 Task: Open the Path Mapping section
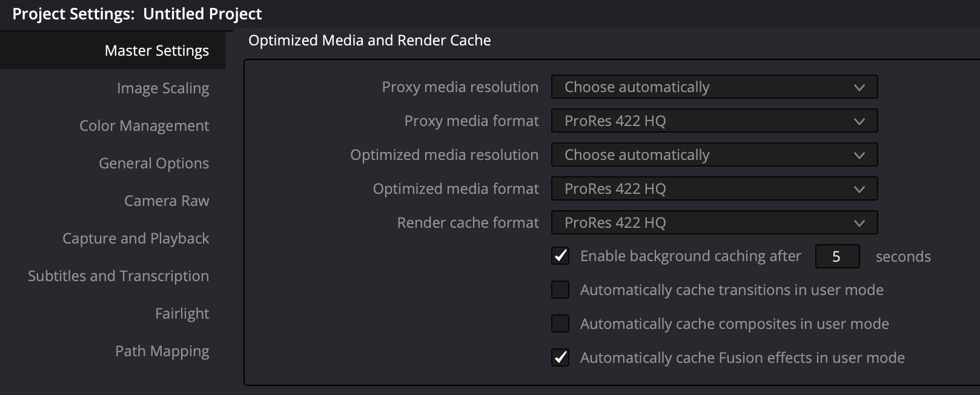pos(162,351)
